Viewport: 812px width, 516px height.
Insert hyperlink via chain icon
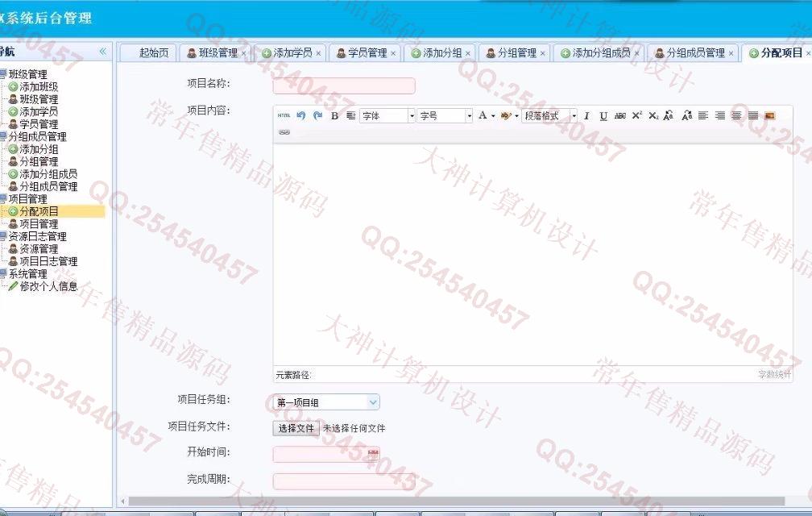click(x=284, y=132)
